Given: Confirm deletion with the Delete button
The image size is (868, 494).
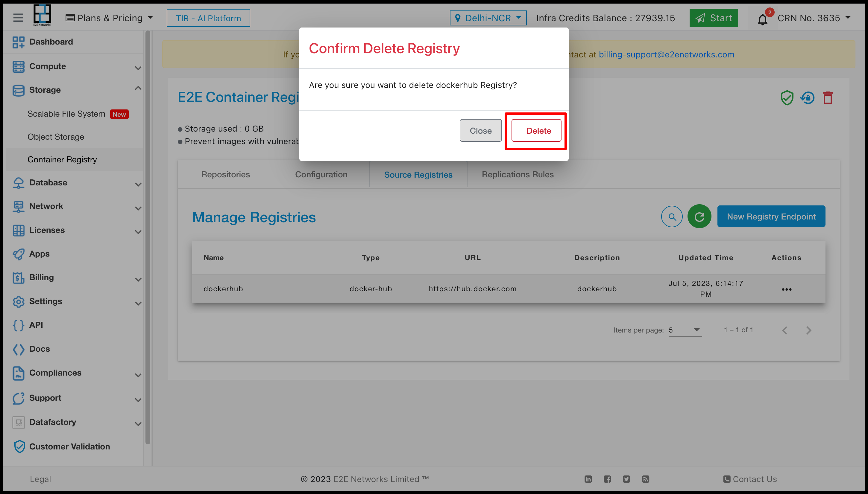Looking at the screenshot, I should click(536, 131).
